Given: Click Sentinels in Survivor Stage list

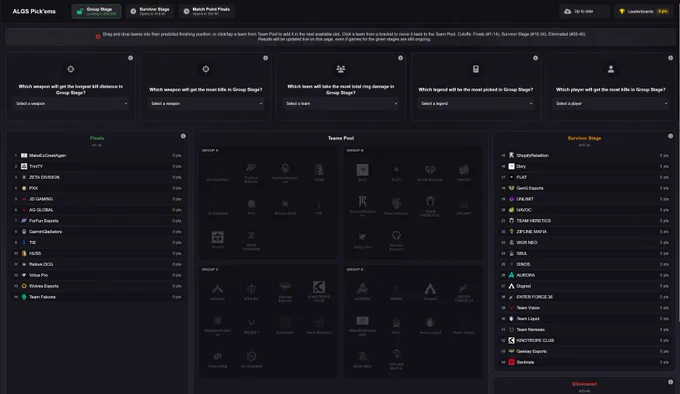Looking at the screenshot, I should 585,362.
